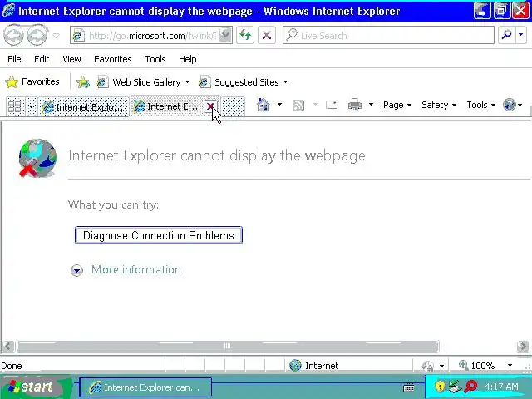Click the Feeds RSS icon
This screenshot has width=532, height=399.
tap(298, 106)
